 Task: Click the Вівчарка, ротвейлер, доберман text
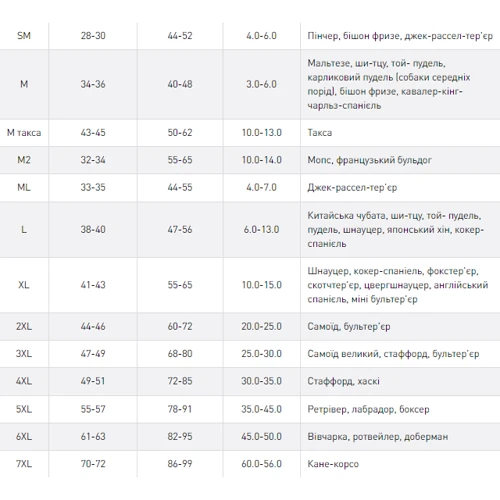[x=378, y=437]
